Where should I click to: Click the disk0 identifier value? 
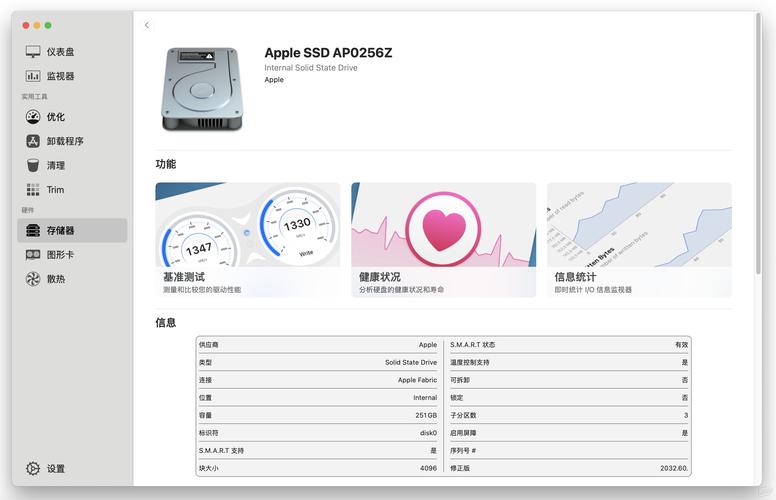[428, 433]
